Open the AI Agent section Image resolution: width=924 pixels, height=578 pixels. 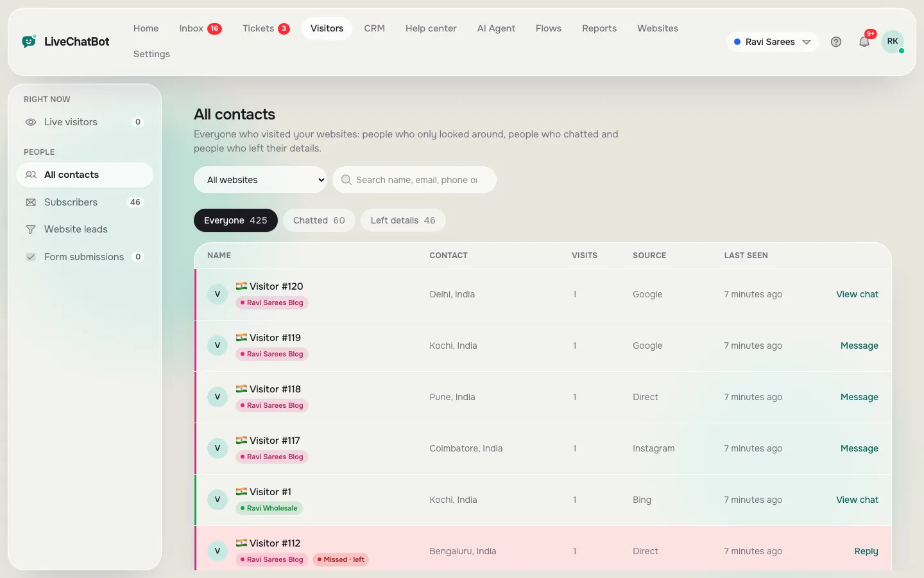click(x=496, y=28)
